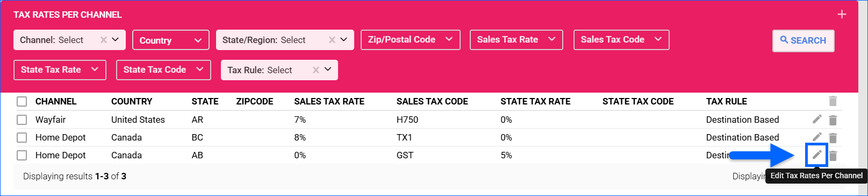868x196 pixels.
Task: Expand the Zip/Postal Code filter
Action: tap(411, 40)
